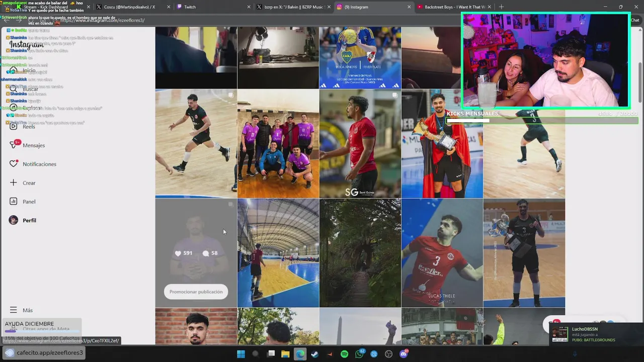This screenshot has height=362, width=644.
Task: Click the Crear plus icon
Action: [x=14, y=183]
